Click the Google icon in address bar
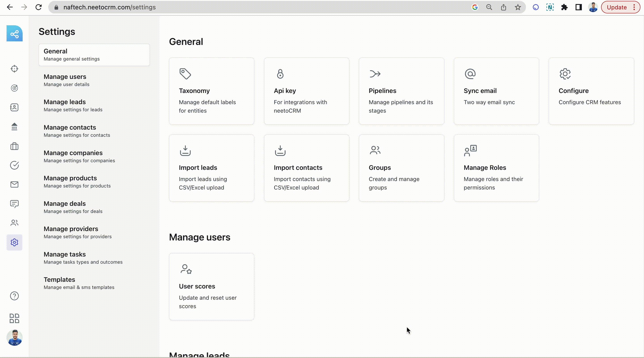 point(475,7)
